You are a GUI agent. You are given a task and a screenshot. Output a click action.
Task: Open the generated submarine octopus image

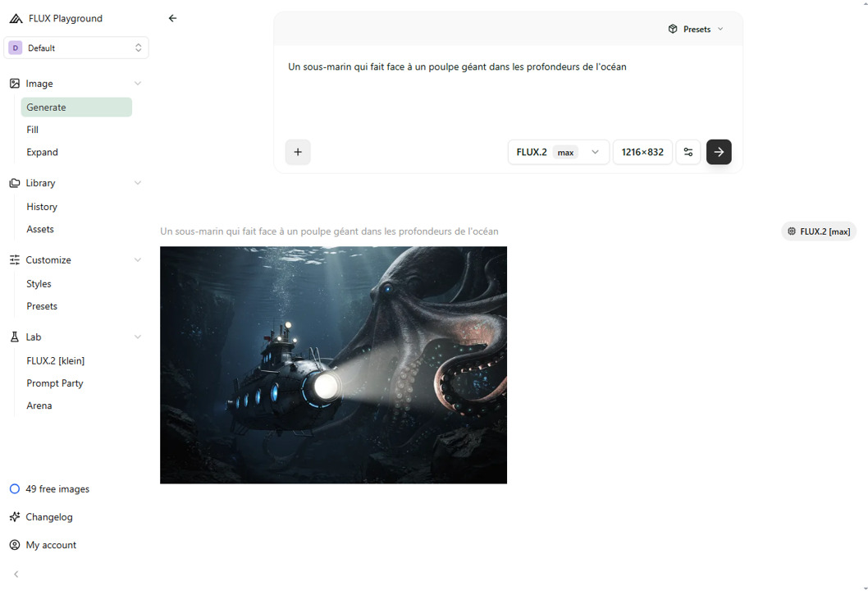coord(333,365)
